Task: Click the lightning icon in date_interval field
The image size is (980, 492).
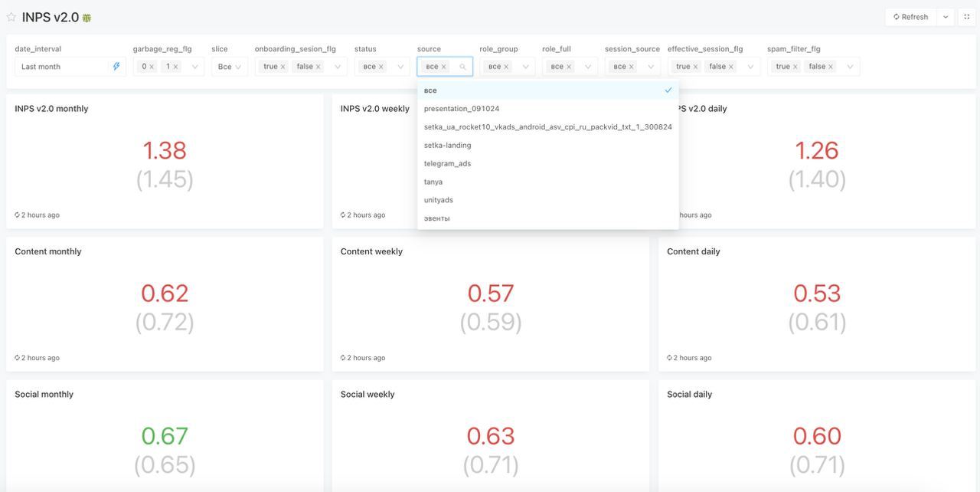Action: point(116,67)
